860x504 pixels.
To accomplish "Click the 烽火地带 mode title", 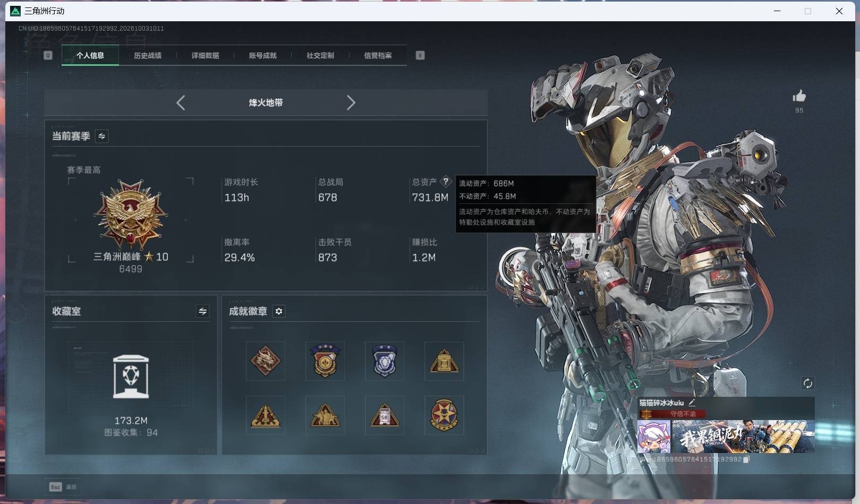I will click(x=266, y=102).
